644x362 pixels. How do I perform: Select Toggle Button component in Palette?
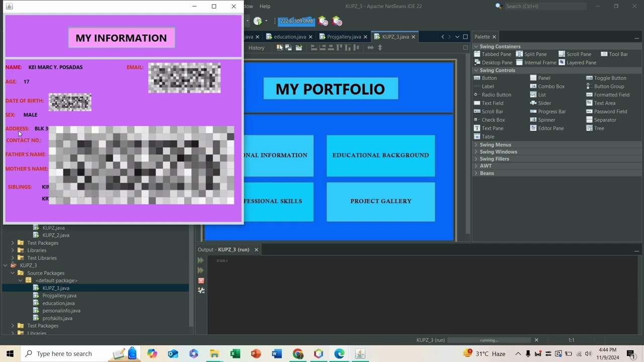coord(606,78)
